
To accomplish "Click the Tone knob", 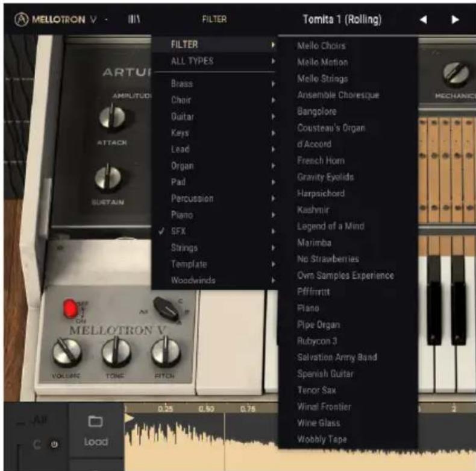I will (116, 353).
